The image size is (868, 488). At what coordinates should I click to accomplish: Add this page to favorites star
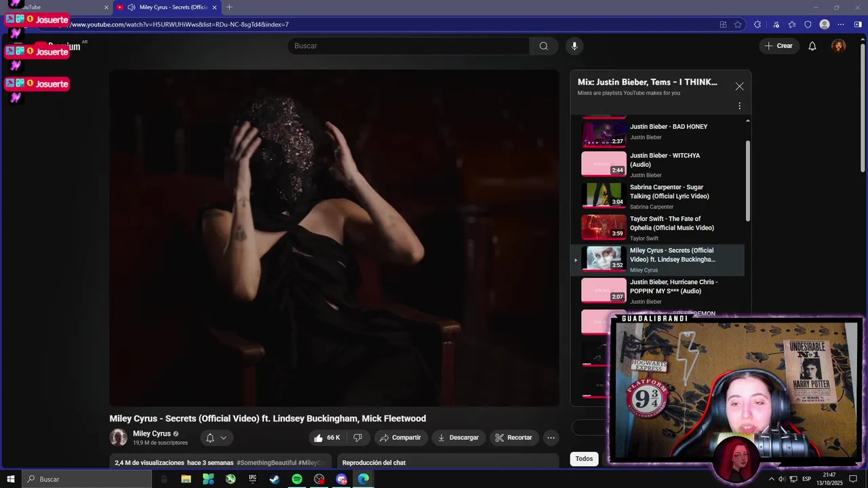pos(738,24)
